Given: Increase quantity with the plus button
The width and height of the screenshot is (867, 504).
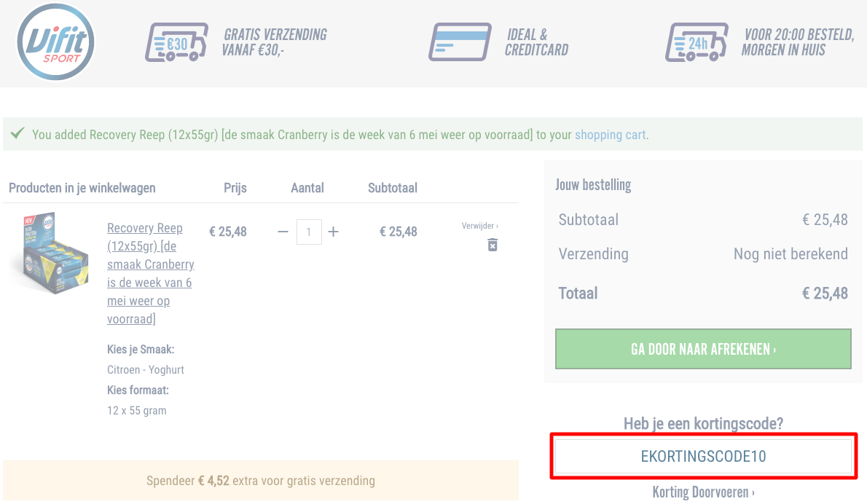Looking at the screenshot, I should [334, 232].
